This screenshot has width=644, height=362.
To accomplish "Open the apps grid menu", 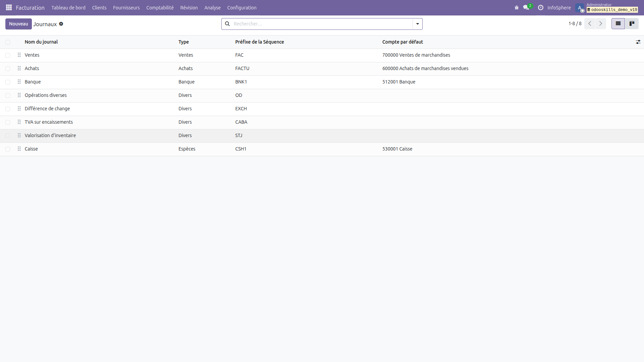I will pyautogui.click(x=9, y=7).
